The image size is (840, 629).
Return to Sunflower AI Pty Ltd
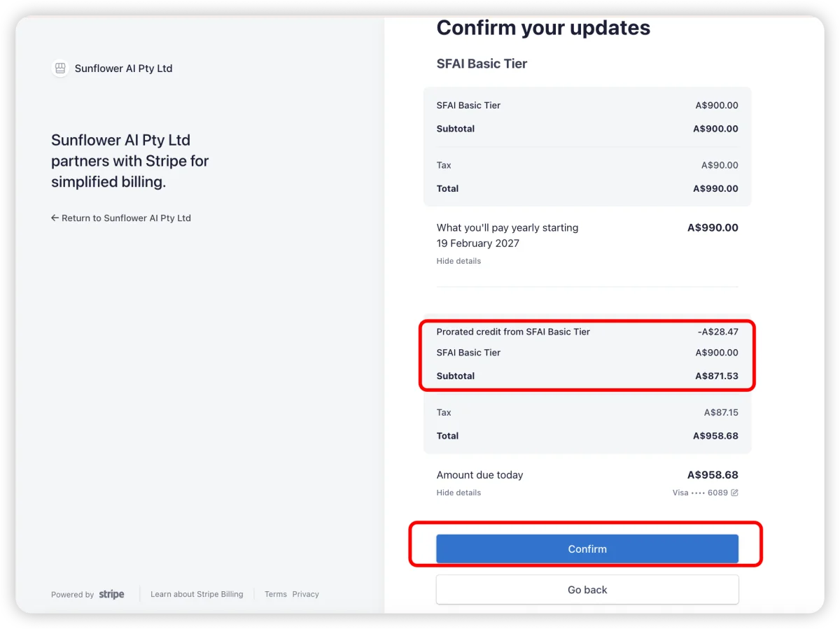point(121,218)
